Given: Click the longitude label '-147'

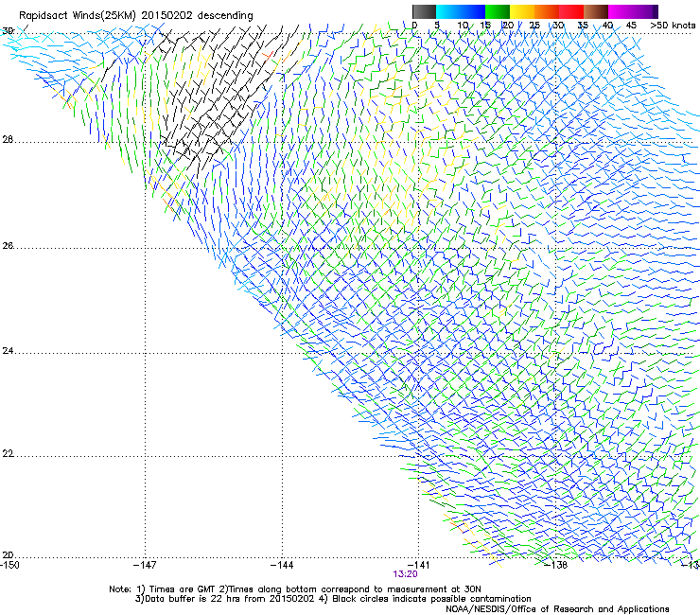Looking at the screenshot, I should click(x=145, y=565).
